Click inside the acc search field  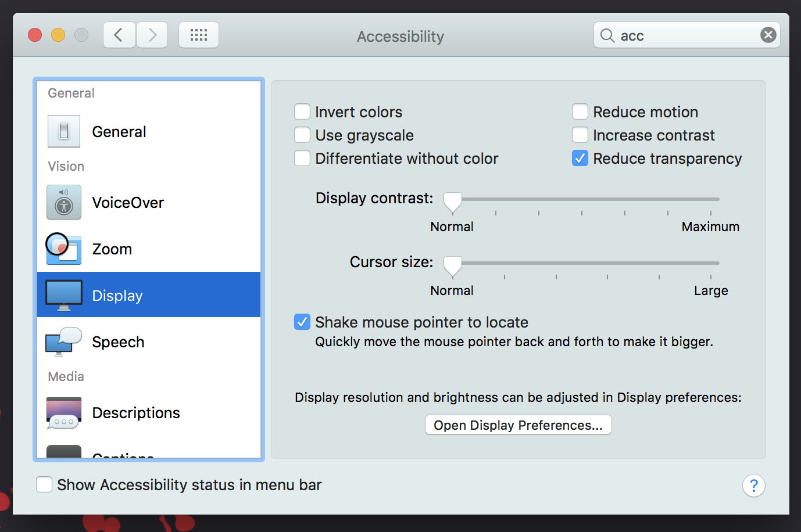tap(668, 35)
